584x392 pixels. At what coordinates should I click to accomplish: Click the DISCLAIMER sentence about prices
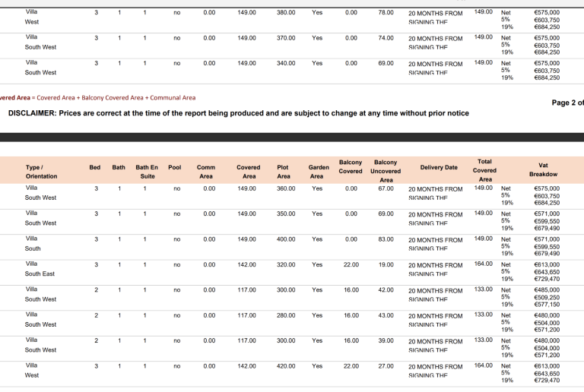click(x=238, y=113)
